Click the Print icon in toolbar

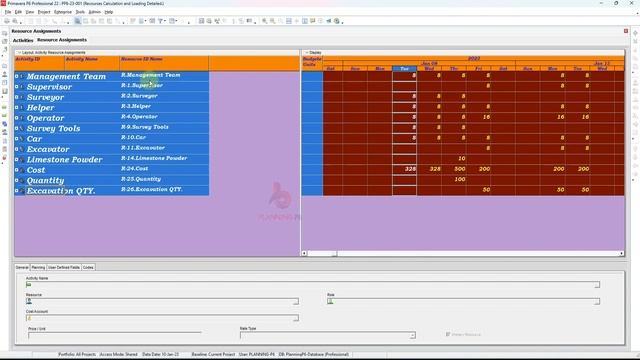[7, 21]
